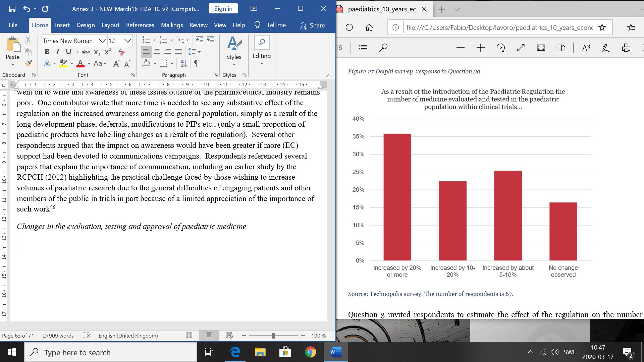Viewport: 644px width, 362px height.
Task: Open the font name dropdown
Action: click(102, 41)
